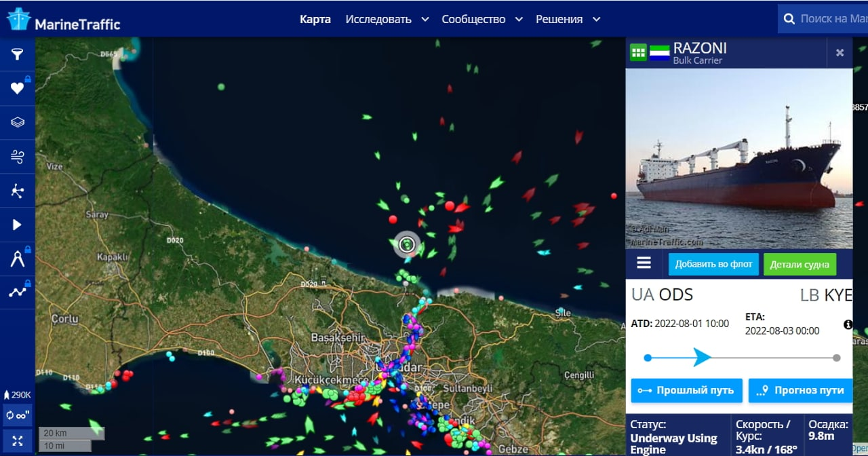
Task: Expand the Сообщество dropdown menu
Action: coord(481,19)
